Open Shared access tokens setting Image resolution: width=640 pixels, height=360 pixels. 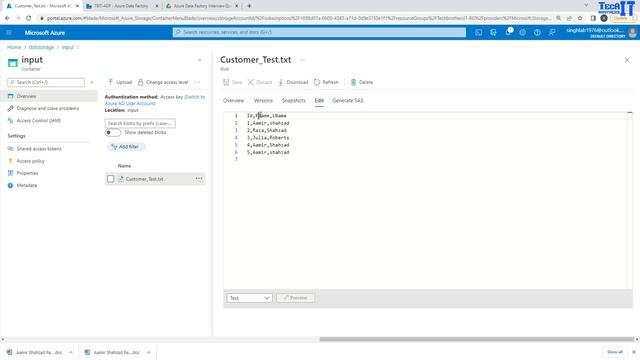coord(39,149)
